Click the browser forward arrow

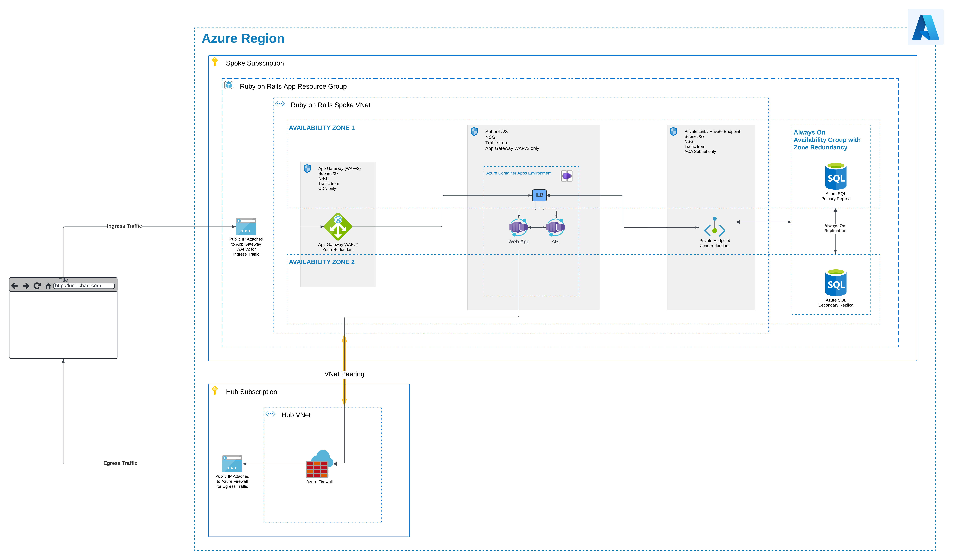pyautogui.click(x=26, y=286)
